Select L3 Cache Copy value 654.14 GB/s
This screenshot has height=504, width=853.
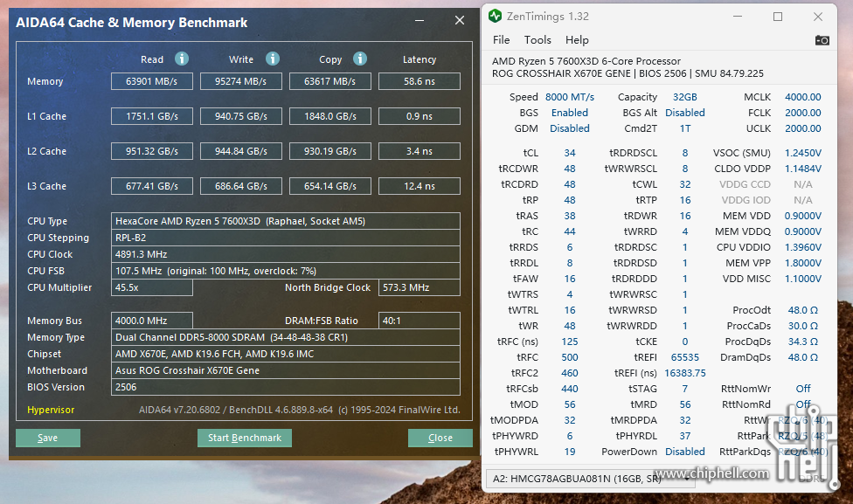click(330, 186)
